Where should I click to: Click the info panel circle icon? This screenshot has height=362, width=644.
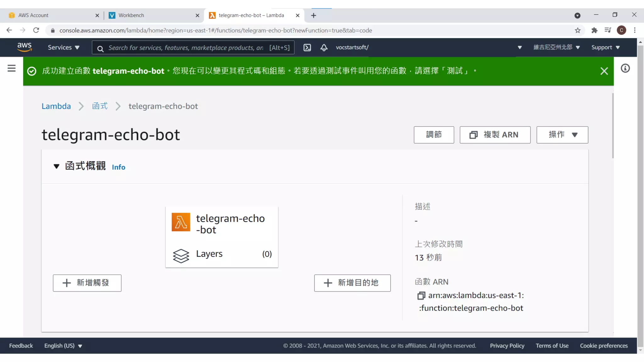pyautogui.click(x=625, y=68)
